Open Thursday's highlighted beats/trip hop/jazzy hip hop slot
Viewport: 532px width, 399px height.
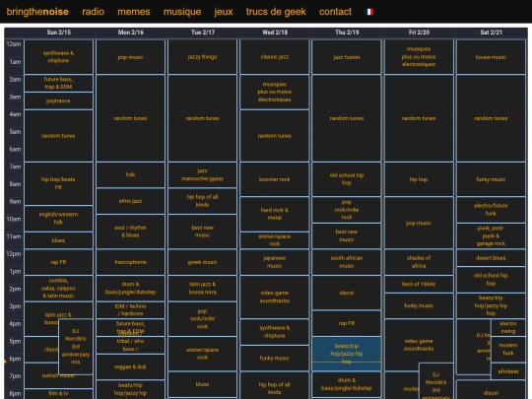pos(347,354)
